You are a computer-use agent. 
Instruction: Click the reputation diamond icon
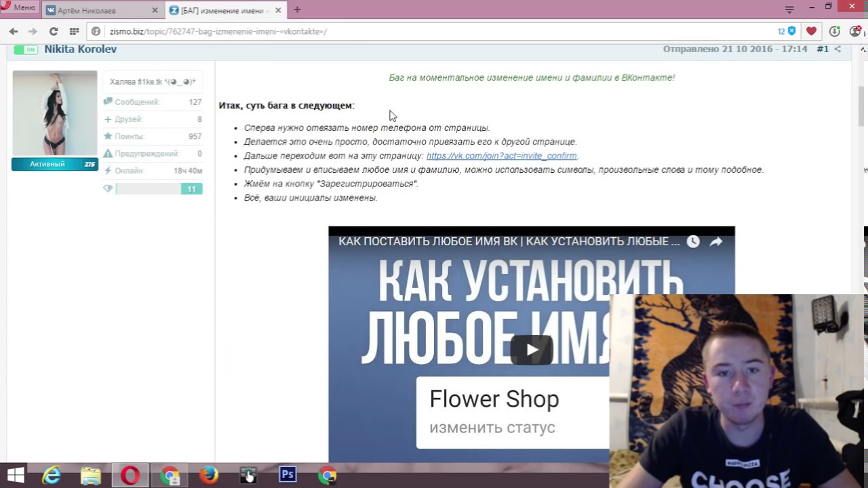tap(108, 188)
